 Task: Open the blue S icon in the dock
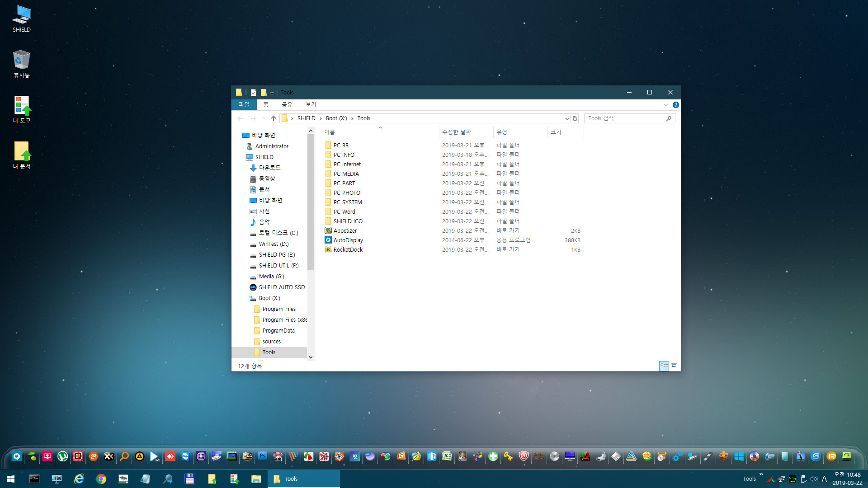(816, 456)
